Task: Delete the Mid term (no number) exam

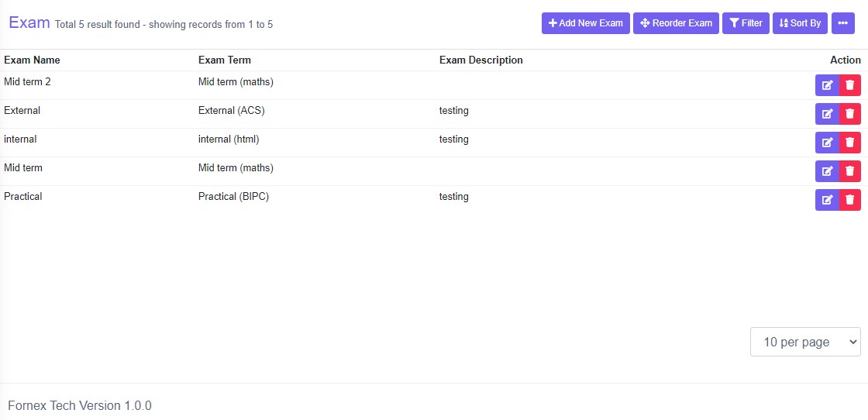Action: pos(850,171)
